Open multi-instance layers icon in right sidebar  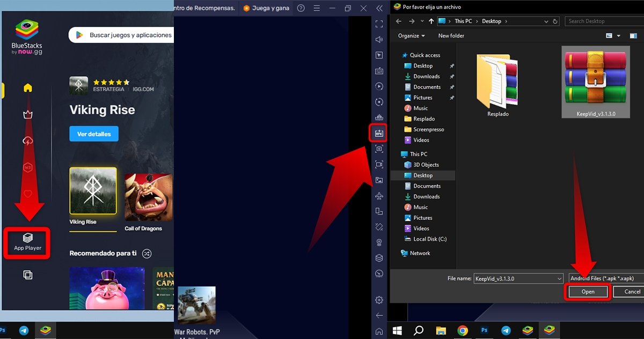click(379, 258)
